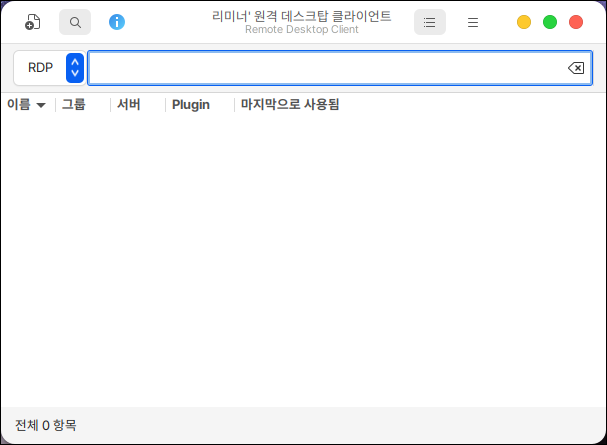Viewport: 607px width, 445px height.
Task: Sort list by 이름 column
Action: [x=26, y=104]
